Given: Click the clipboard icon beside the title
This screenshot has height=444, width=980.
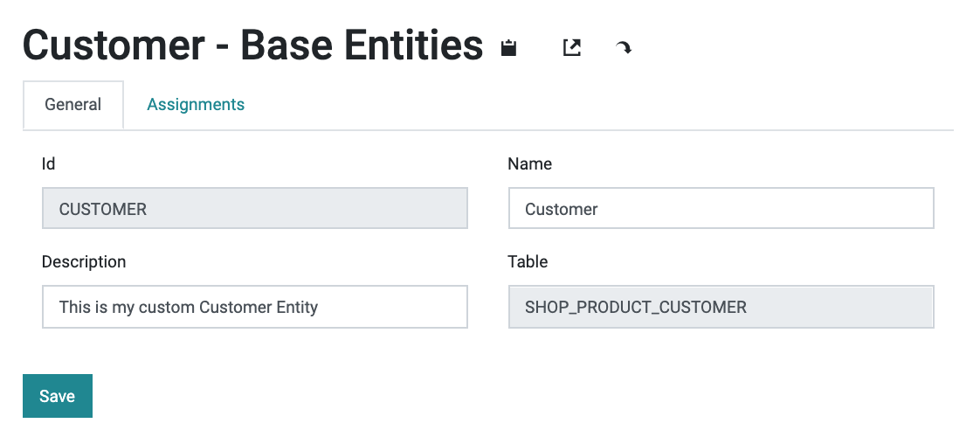Looking at the screenshot, I should click(x=508, y=47).
